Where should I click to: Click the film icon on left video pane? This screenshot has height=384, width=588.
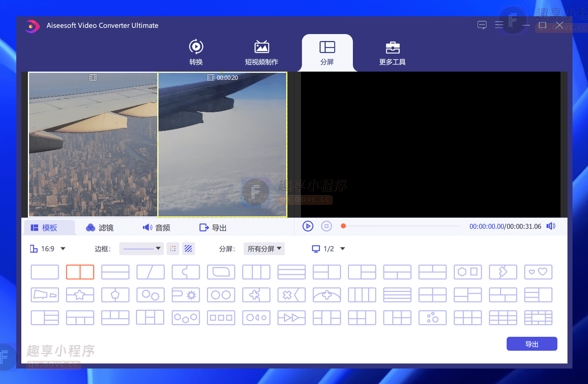(x=93, y=77)
